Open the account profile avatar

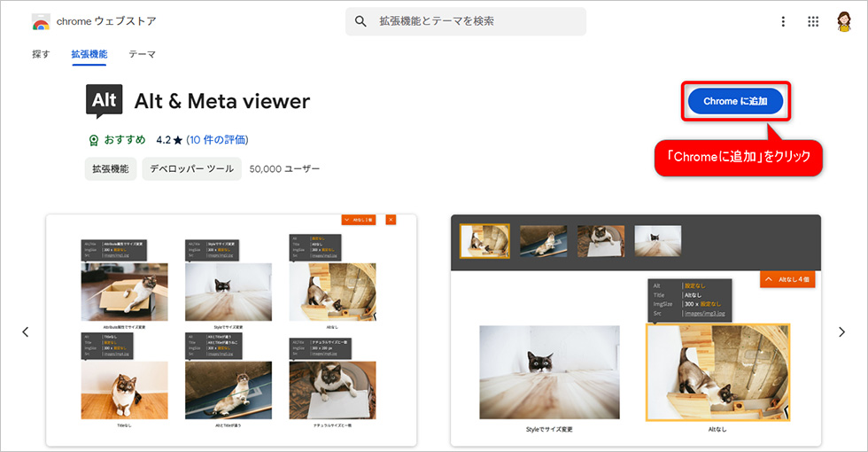click(x=843, y=21)
